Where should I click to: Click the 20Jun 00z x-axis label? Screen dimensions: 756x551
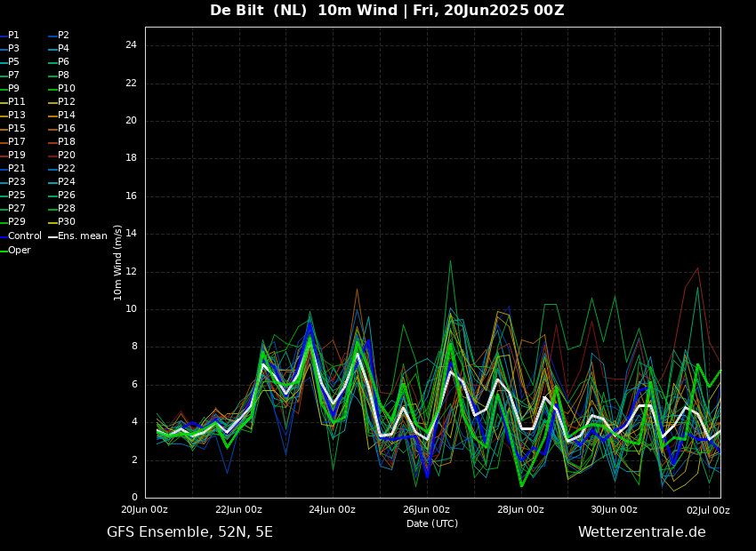tap(145, 509)
